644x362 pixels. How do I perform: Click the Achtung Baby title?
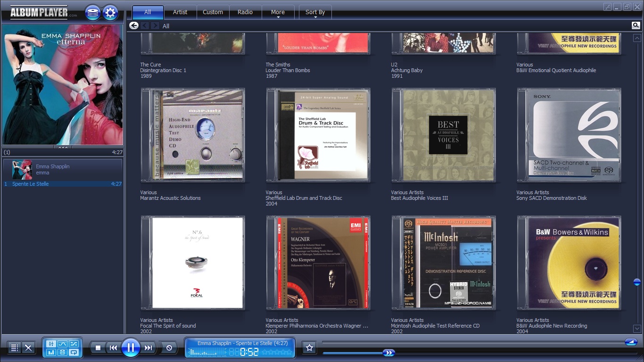(x=407, y=70)
